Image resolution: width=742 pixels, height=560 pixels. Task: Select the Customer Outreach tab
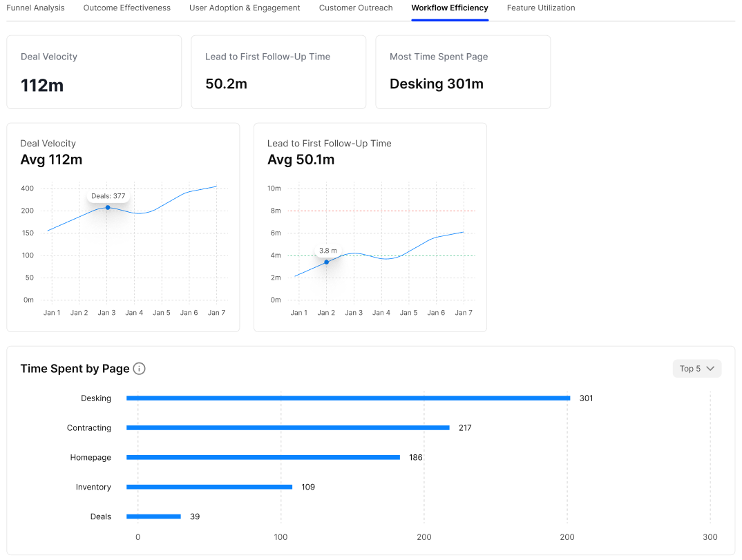(x=356, y=8)
